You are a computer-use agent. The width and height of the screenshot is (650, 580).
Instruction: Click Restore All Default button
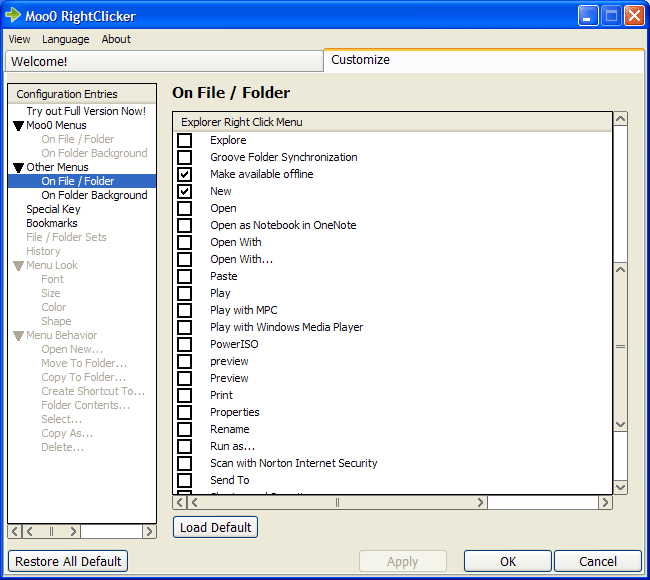[68, 561]
